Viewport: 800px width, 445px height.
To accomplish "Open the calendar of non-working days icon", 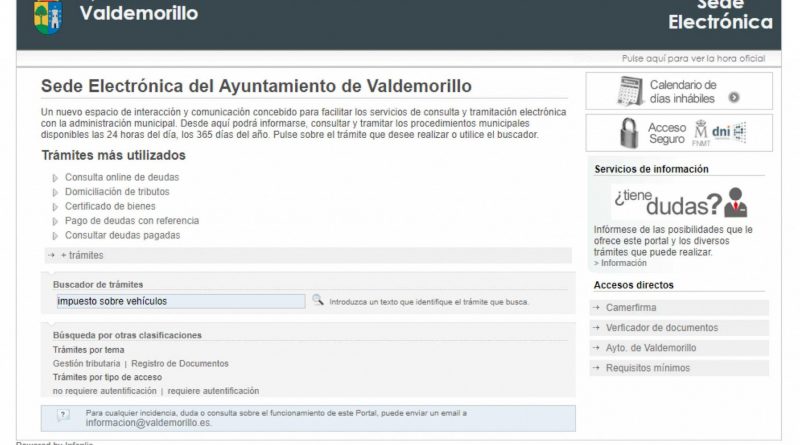I will [x=630, y=91].
